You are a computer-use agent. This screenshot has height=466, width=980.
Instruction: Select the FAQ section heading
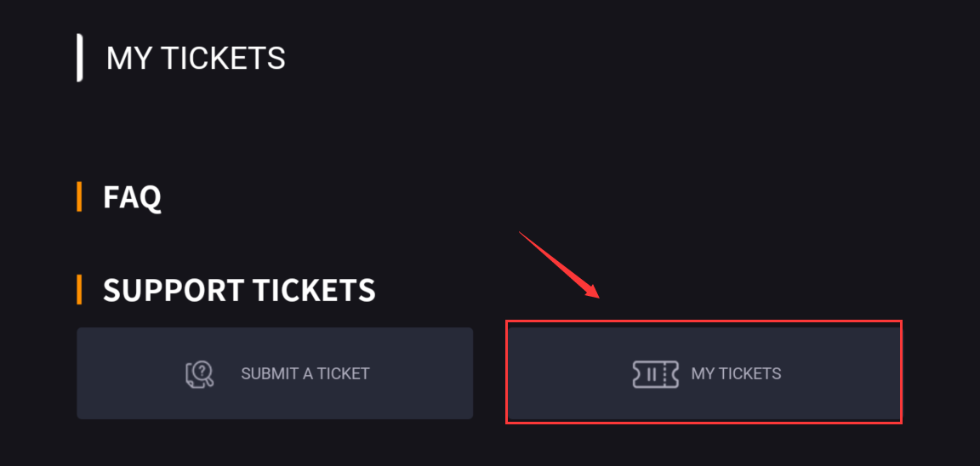point(132,197)
